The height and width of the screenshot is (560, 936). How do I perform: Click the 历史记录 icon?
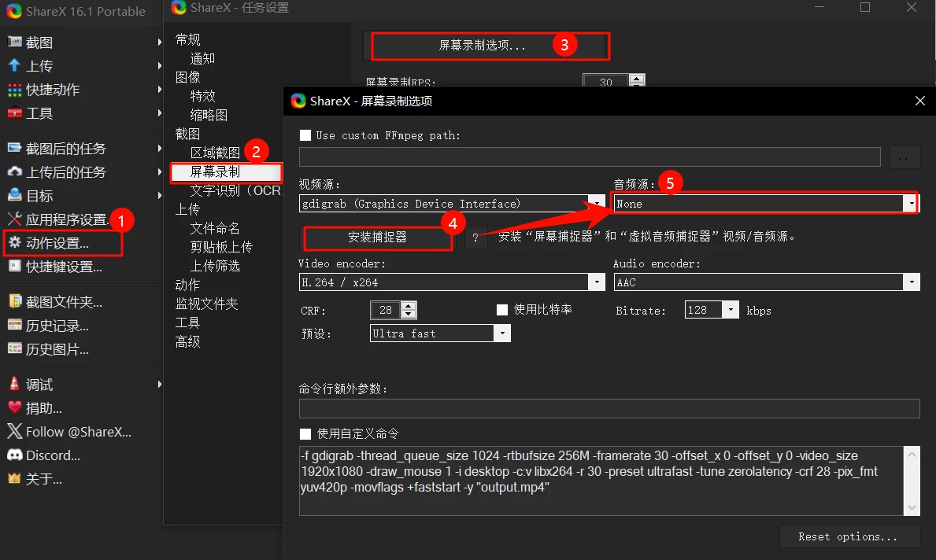[14, 325]
